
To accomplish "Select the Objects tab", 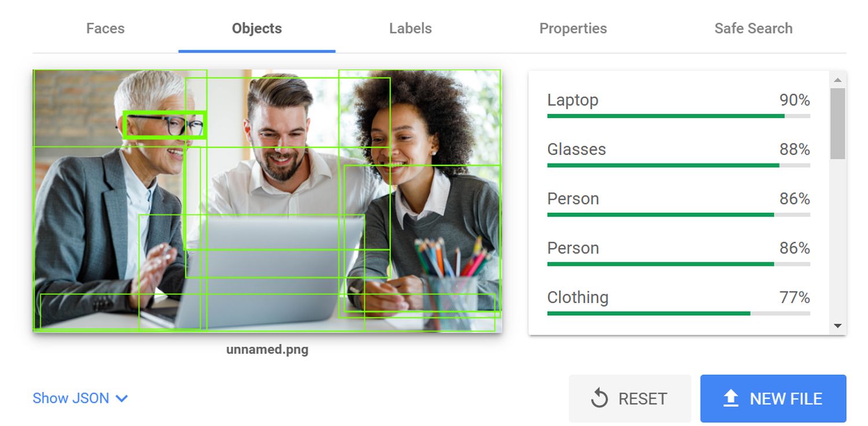I will pos(257,28).
